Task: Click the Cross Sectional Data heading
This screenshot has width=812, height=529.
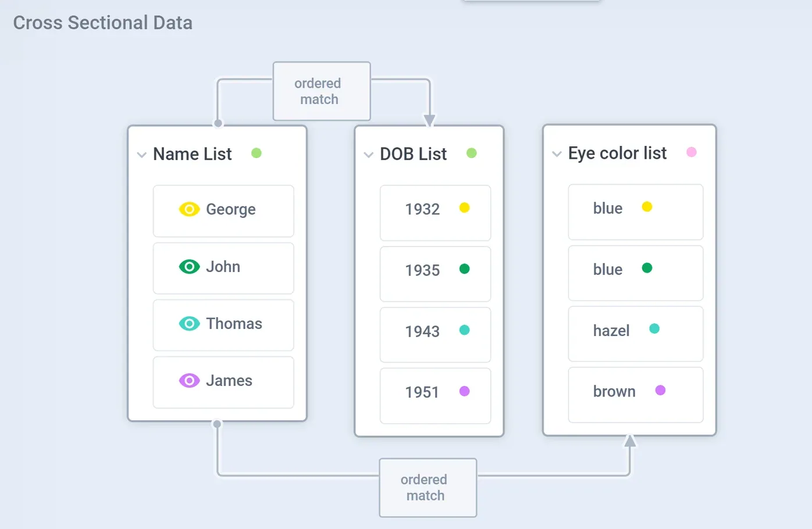Action: click(x=103, y=23)
